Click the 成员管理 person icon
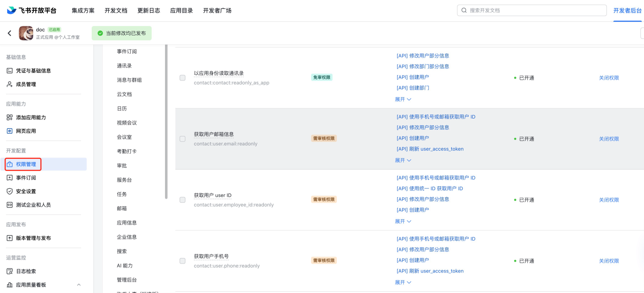 tap(10, 84)
